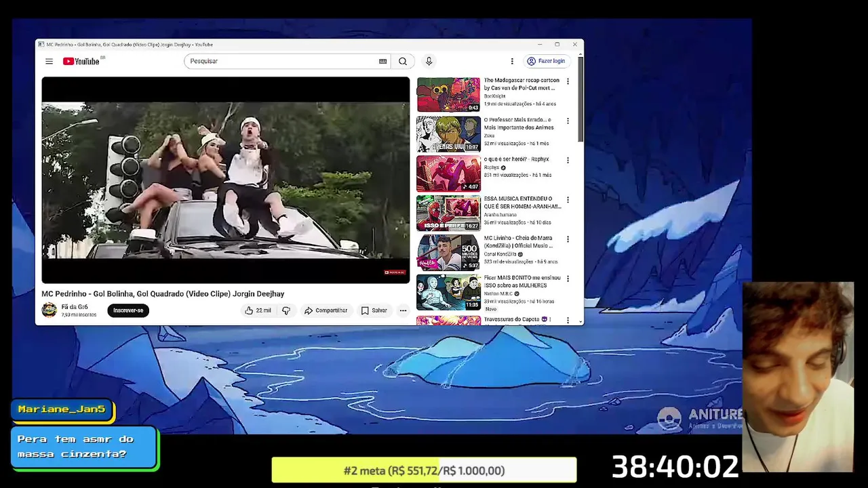Like the video with 22 mil thumbs up
868x488 pixels.
pos(258,310)
